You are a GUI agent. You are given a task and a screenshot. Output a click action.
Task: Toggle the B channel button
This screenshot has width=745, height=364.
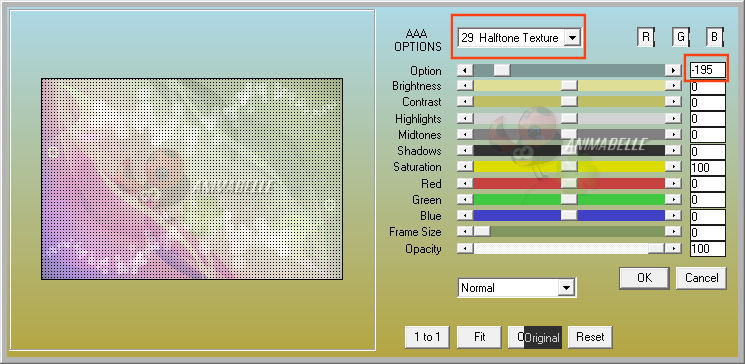click(715, 37)
